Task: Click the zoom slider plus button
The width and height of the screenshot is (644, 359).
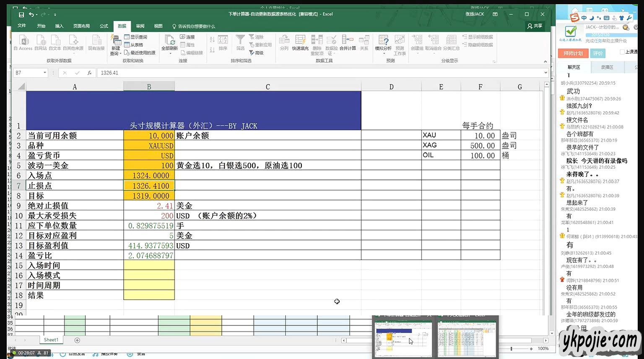Action: 531,349
